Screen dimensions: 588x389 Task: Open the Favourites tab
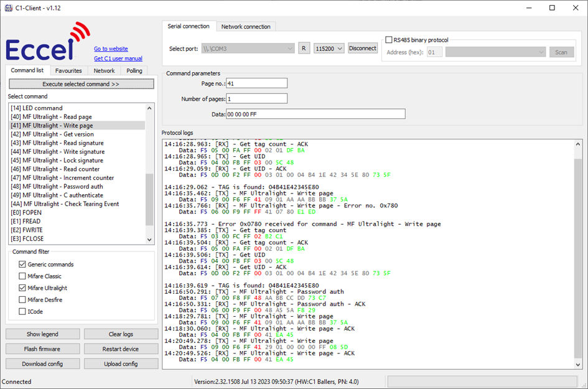point(68,71)
